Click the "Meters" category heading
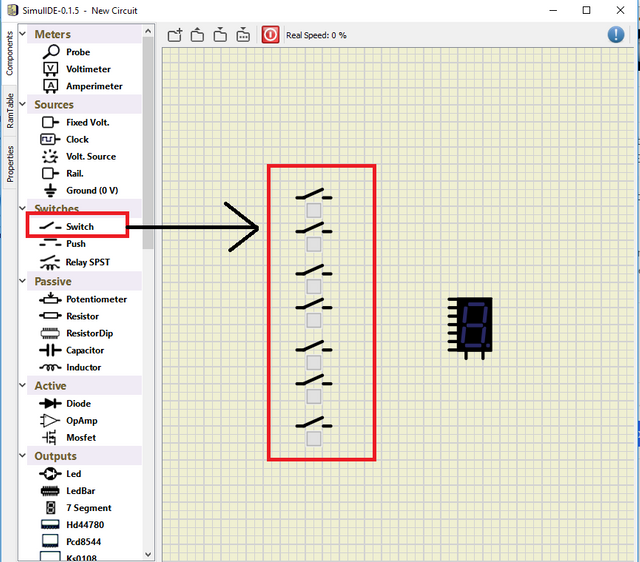This screenshot has width=640, height=562. pos(53,34)
